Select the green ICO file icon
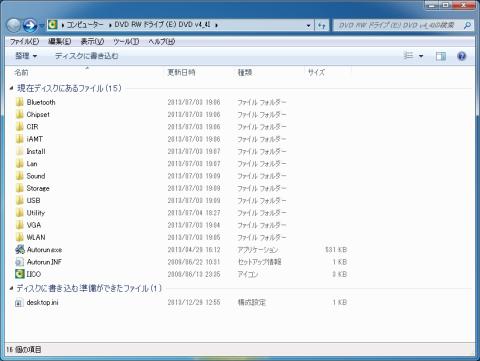This screenshot has width=480, height=361. [x=20, y=274]
